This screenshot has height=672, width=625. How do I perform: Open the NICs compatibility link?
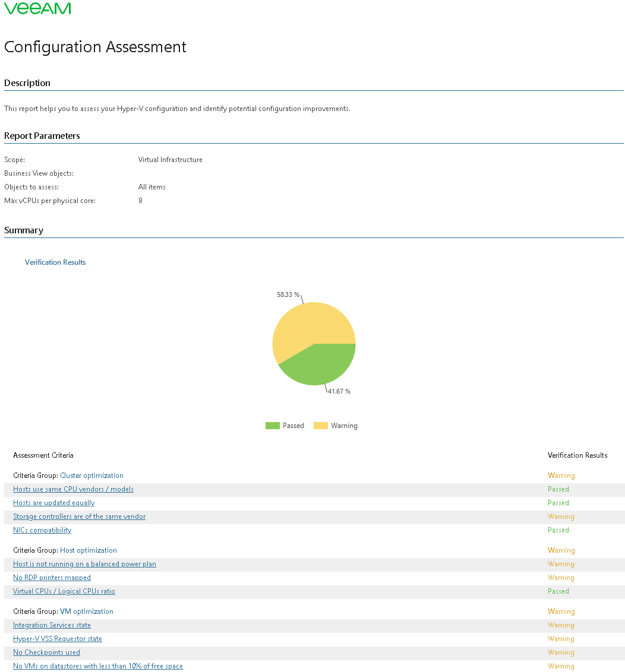pos(42,530)
